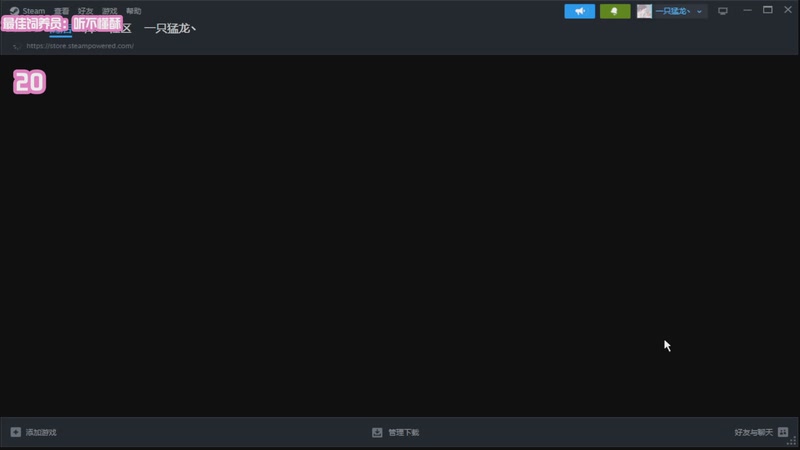Screen dimensions: 800x450
Task: Open notifications with the green bell icon
Action: [615, 11]
